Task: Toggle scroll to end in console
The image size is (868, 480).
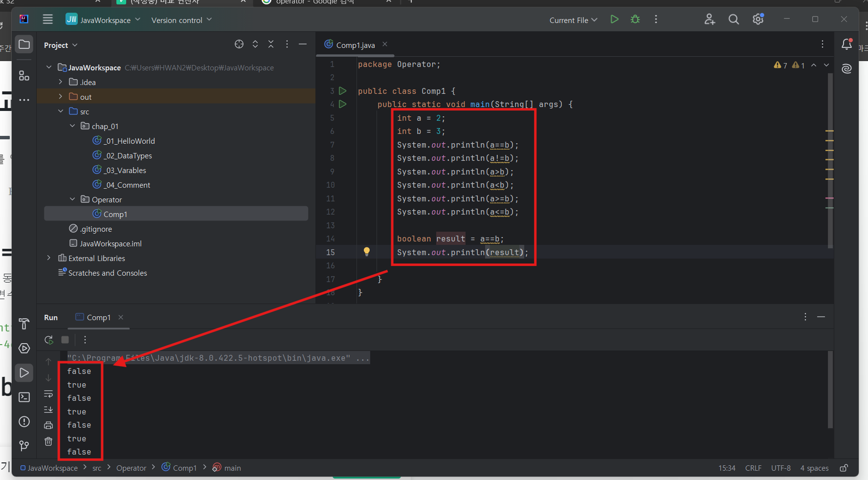Action: tap(48, 410)
